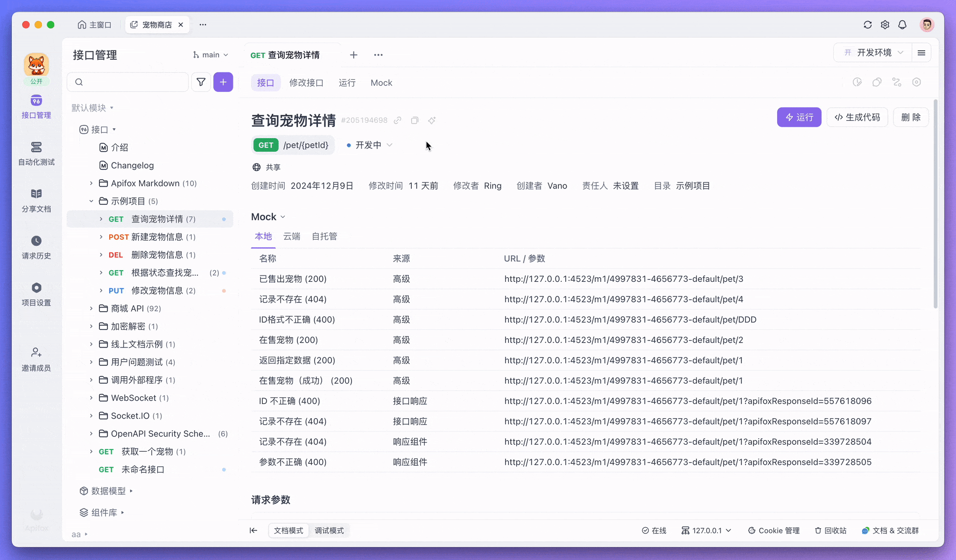Click the user avatar in title bar
The width and height of the screenshot is (956, 560).
[x=927, y=25]
